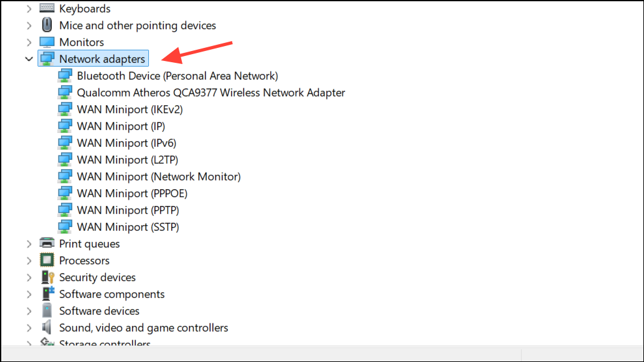Expand the Keyboards category
Image resolution: width=644 pixels, height=362 pixels.
pyautogui.click(x=29, y=9)
